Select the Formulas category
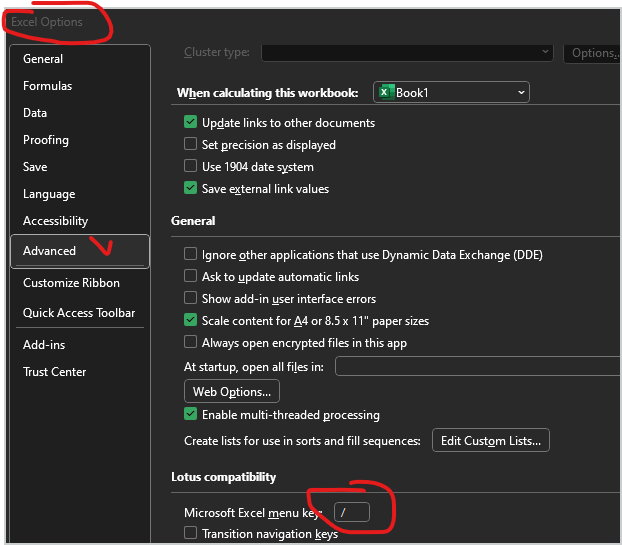Image resolution: width=622 pixels, height=545 pixels. coord(48,86)
